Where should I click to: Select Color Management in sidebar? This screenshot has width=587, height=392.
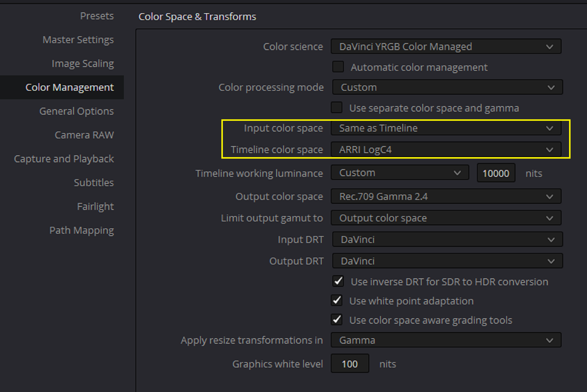[x=62, y=87]
